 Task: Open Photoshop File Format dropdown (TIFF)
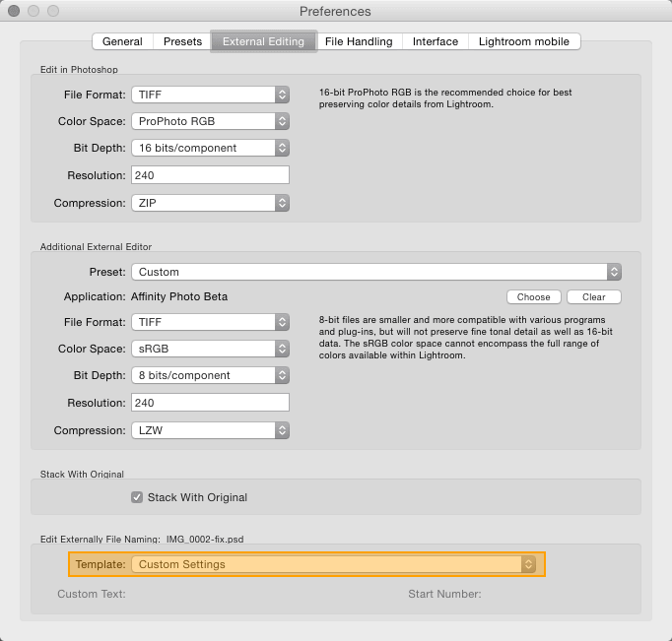pyautogui.click(x=211, y=95)
